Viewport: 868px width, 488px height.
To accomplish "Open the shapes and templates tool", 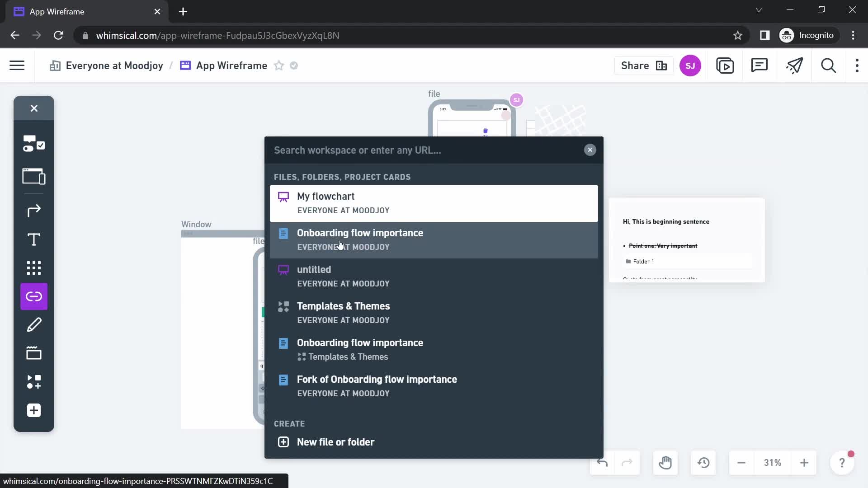I will coord(34,382).
